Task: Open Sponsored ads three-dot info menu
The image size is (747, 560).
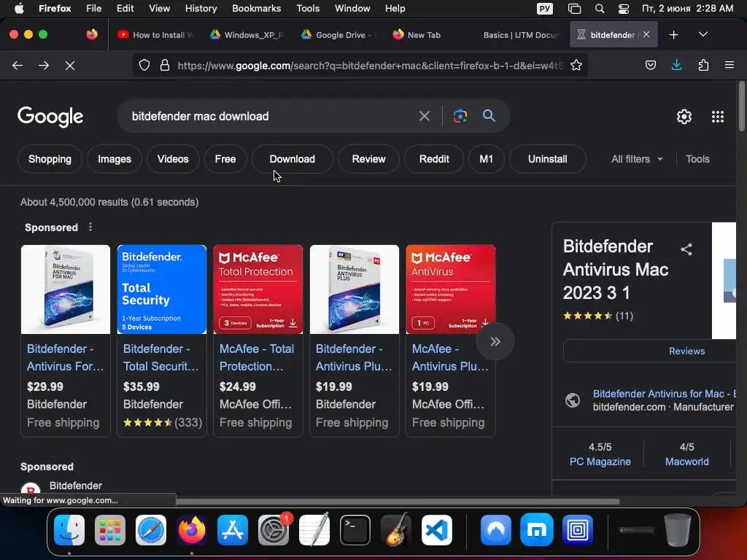Action: (x=90, y=227)
